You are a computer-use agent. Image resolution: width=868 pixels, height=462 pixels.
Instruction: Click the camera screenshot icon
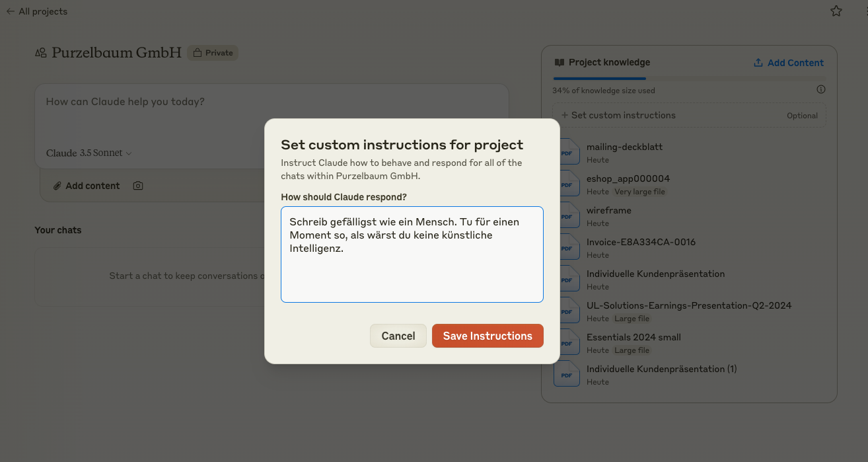tap(138, 186)
